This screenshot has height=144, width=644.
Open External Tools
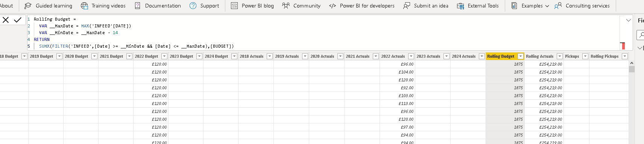click(x=478, y=6)
